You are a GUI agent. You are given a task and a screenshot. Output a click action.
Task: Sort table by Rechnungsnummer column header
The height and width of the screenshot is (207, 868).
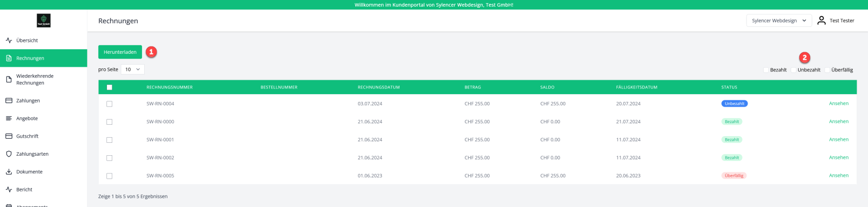tap(169, 87)
